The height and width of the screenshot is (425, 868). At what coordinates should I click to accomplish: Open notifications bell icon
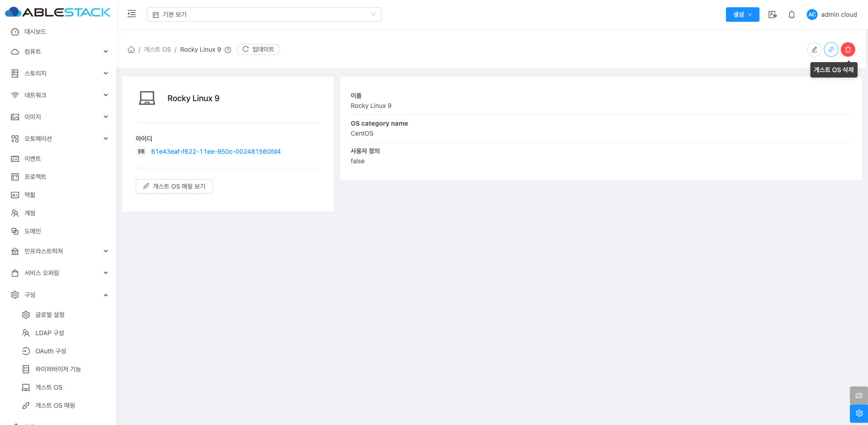pyautogui.click(x=792, y=15)
